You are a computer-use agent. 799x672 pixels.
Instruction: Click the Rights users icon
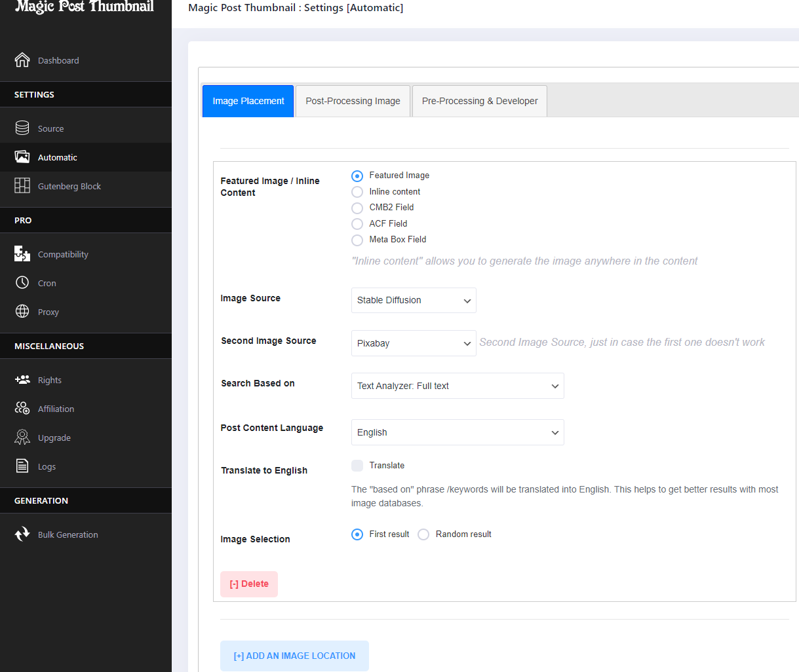click(x=22, y=380)
